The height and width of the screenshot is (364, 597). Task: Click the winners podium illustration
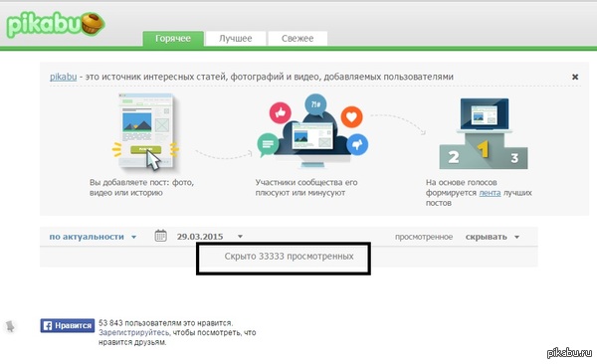pyautogui.click(x=484, y=133)
